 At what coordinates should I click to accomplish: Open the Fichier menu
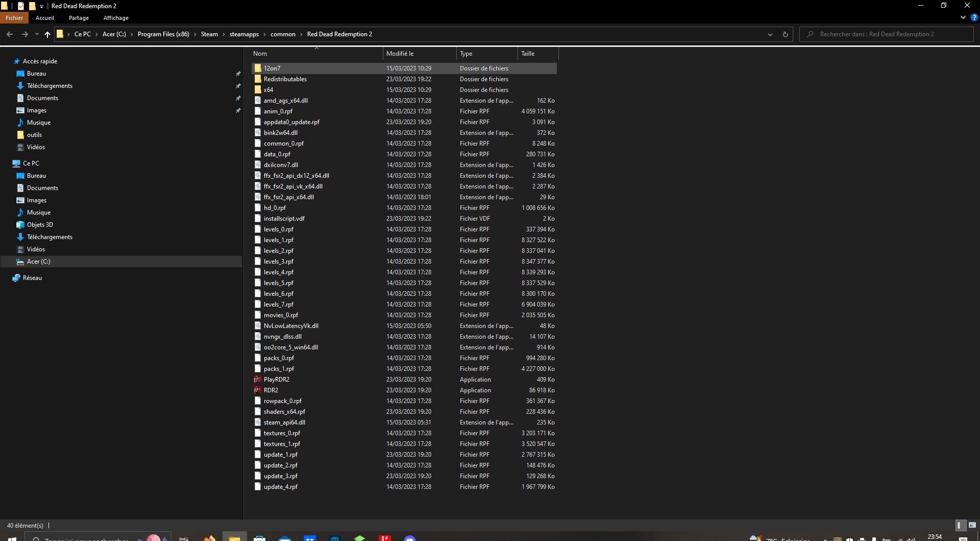14,18
